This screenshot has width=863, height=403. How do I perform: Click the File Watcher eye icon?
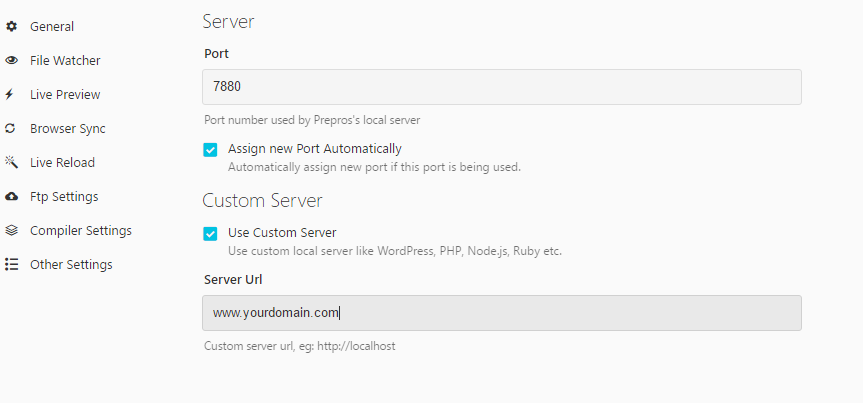(x=12, y=61)
